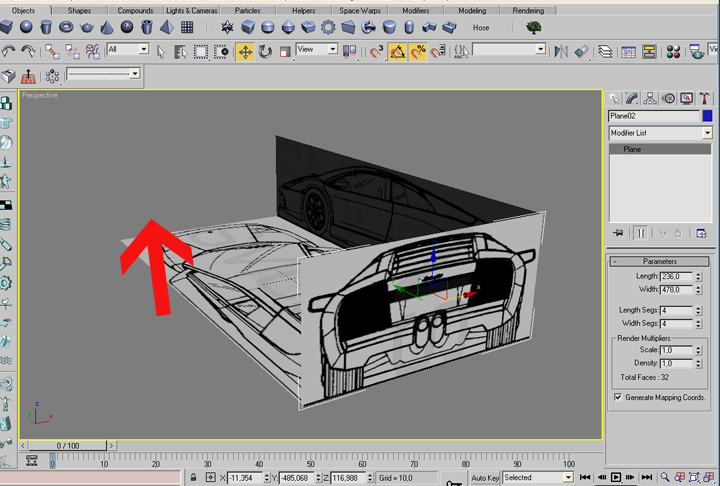Activate the Select Object arrow tool

[160, 51]
